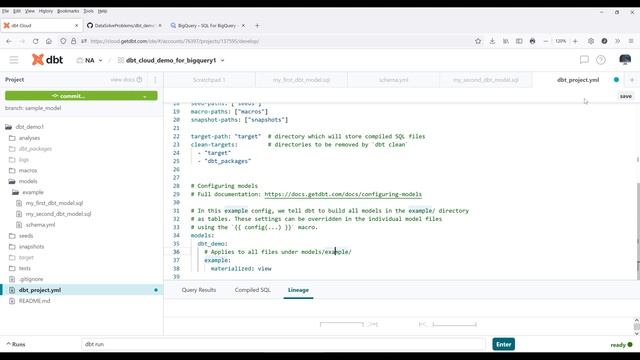Viewport: 640px width, 360px height.
Task: Open the help question mark icon
Action: click(601, 60)
